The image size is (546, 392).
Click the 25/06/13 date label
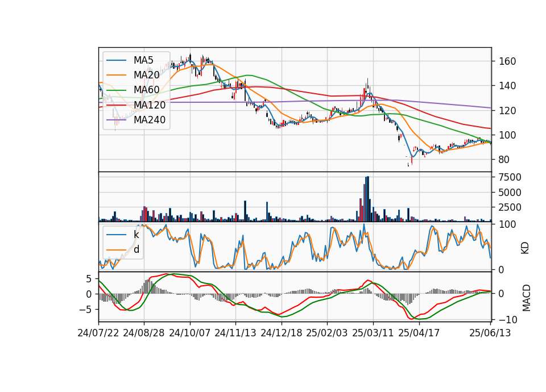pyautogui.click(x=490, y=333)
